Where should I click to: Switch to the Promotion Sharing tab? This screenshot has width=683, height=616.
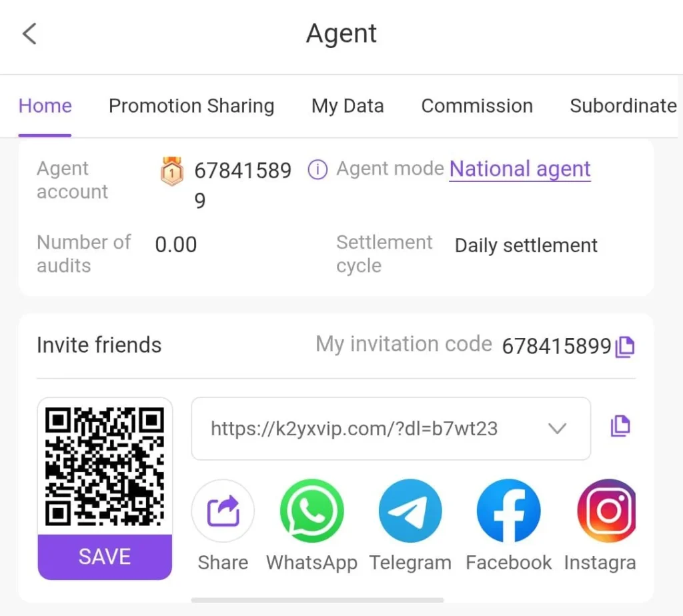coord(191,106)
